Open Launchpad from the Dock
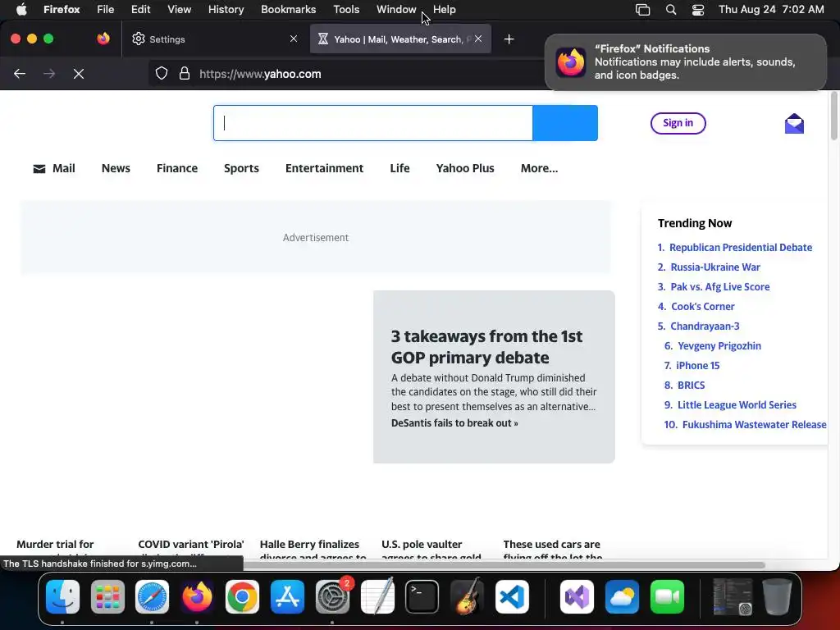Screen dimensions: 840x630 coord(107,597)
